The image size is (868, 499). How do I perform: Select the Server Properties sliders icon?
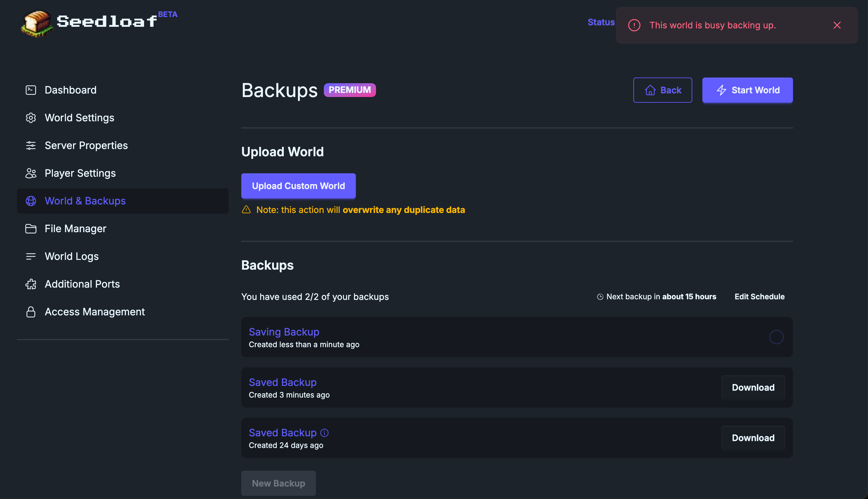click(x=31, y=146)
